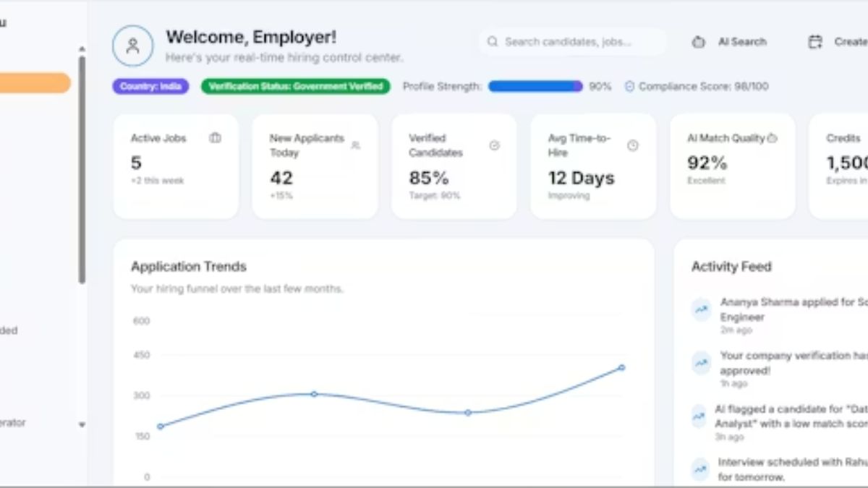Expand the search candidates dropdown field

[x=571, y=41]
